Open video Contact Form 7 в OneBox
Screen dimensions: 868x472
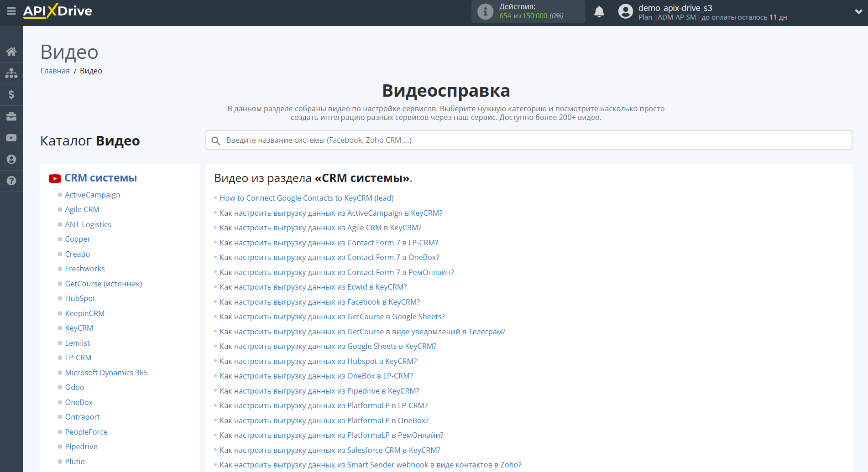click(329, 257)
